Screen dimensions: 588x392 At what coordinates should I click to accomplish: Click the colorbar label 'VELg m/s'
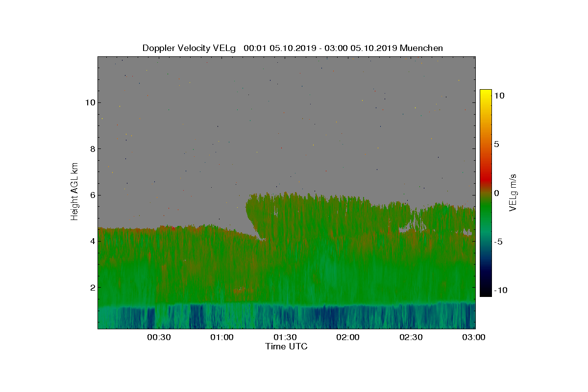point(513,192)
